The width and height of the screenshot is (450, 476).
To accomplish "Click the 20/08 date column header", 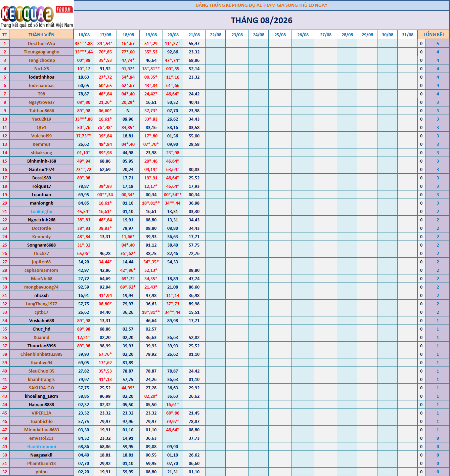I will coord(173,35).
